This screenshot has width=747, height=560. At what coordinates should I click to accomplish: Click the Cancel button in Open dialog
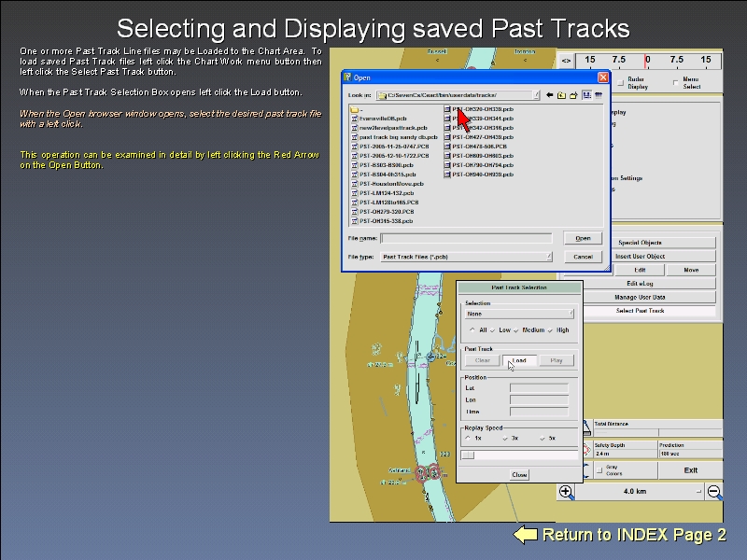[583, 257]
